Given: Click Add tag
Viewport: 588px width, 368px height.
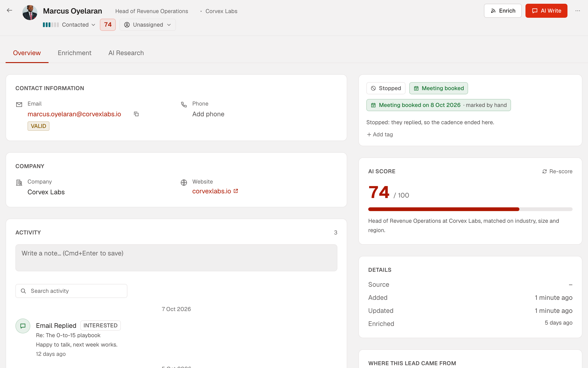Looking at the screenshot, I should point(380,134).
